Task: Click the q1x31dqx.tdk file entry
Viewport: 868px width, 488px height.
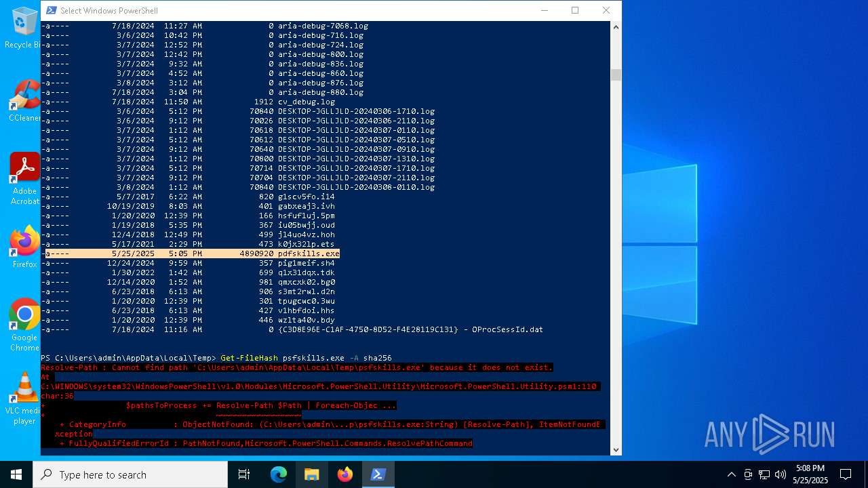Action: [307, 272]
